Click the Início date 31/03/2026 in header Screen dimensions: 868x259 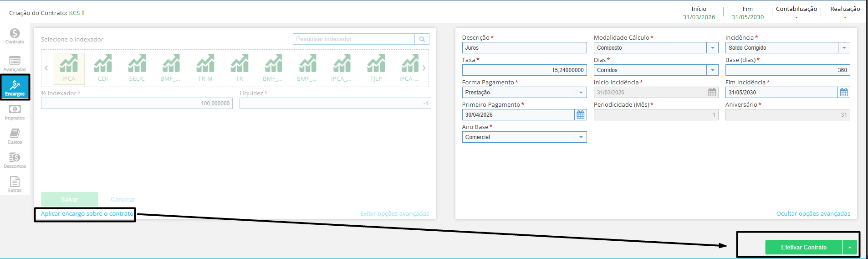tap(699, 17)
